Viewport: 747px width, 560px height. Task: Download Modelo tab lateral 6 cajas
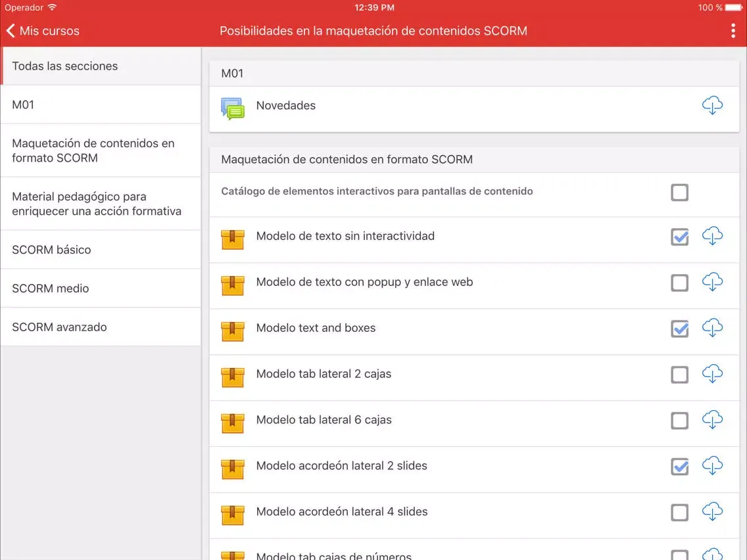point(712,420)
